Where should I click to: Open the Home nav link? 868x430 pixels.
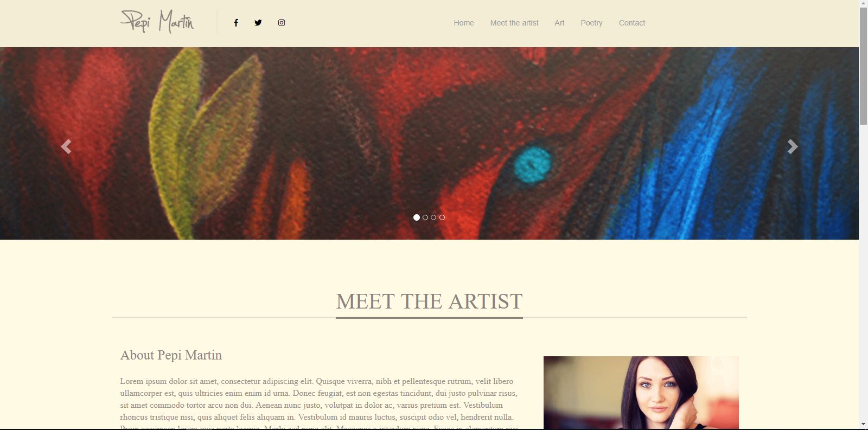(464, 23)
